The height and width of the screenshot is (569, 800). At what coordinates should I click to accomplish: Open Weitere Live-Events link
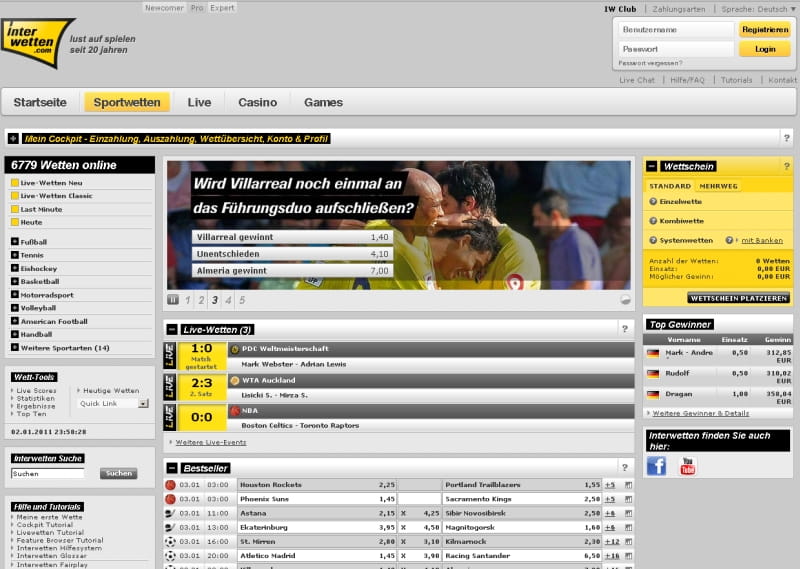coord(211,442)
